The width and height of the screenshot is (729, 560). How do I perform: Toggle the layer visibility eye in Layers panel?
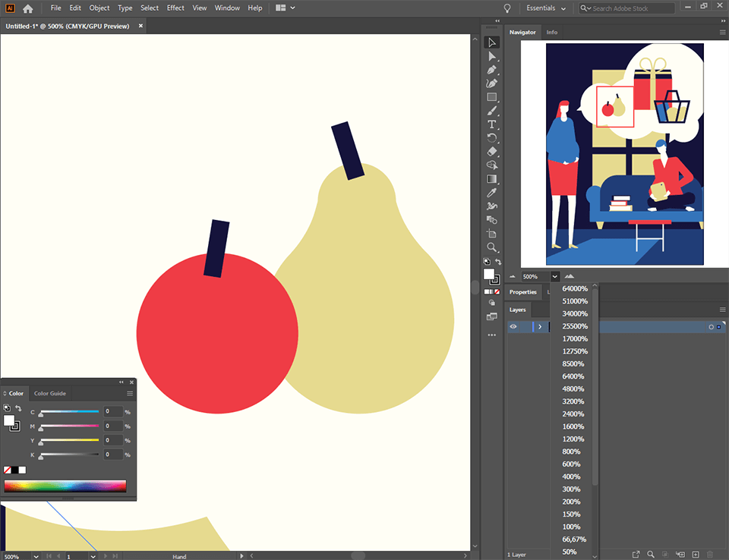(515, 326)
